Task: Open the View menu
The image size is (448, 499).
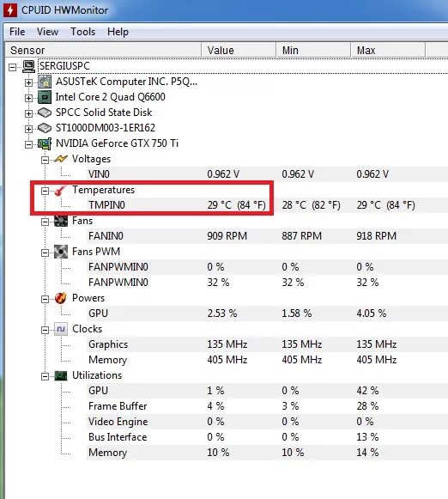Action: point(47,32)
